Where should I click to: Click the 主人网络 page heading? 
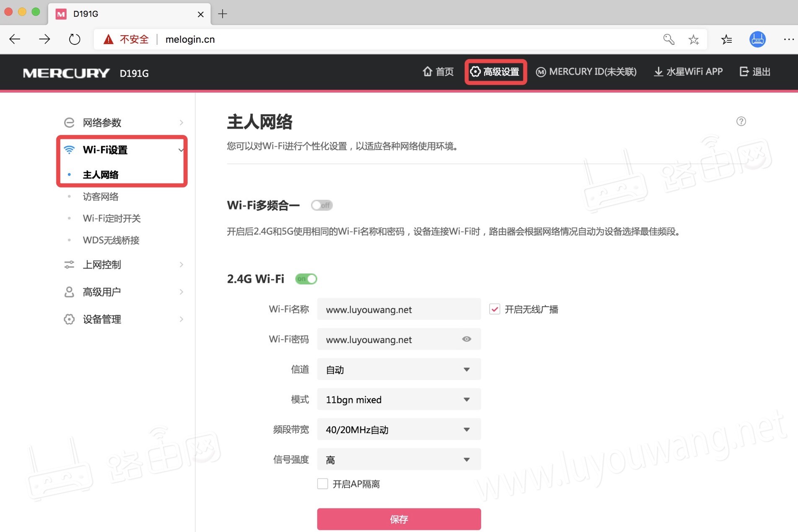pos(260,122)
